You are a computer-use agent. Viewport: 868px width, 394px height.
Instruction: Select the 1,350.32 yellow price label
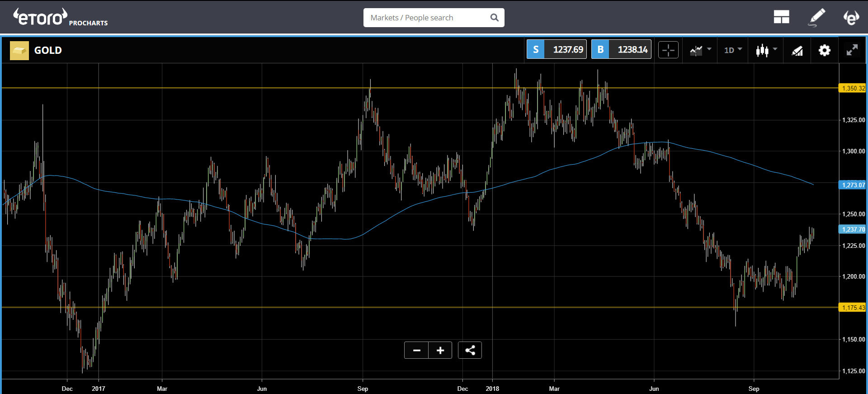(853, 88)
